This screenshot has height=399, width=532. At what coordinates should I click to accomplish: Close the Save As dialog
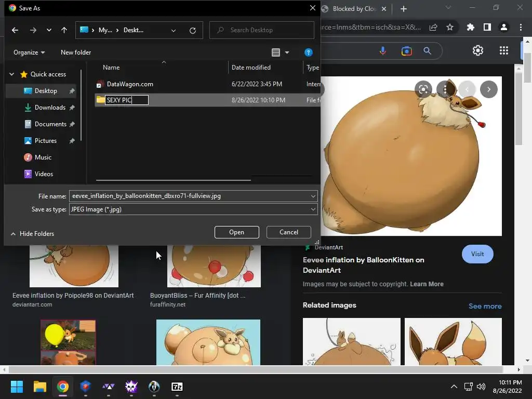click(x=312, y=8)
